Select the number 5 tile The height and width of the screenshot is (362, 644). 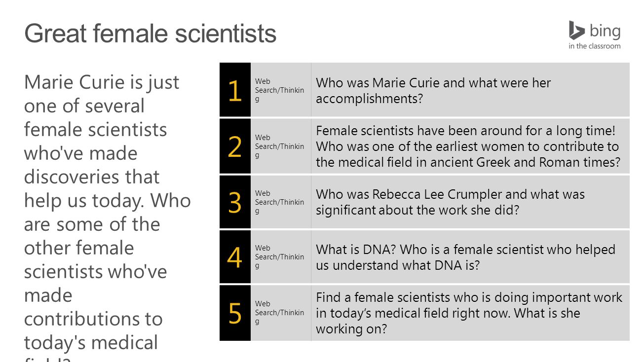pyautogui.click(x=235, y=313)
